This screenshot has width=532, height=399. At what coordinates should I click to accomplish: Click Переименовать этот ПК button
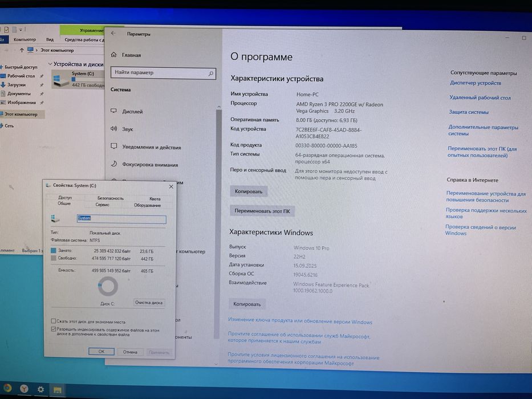262,211
